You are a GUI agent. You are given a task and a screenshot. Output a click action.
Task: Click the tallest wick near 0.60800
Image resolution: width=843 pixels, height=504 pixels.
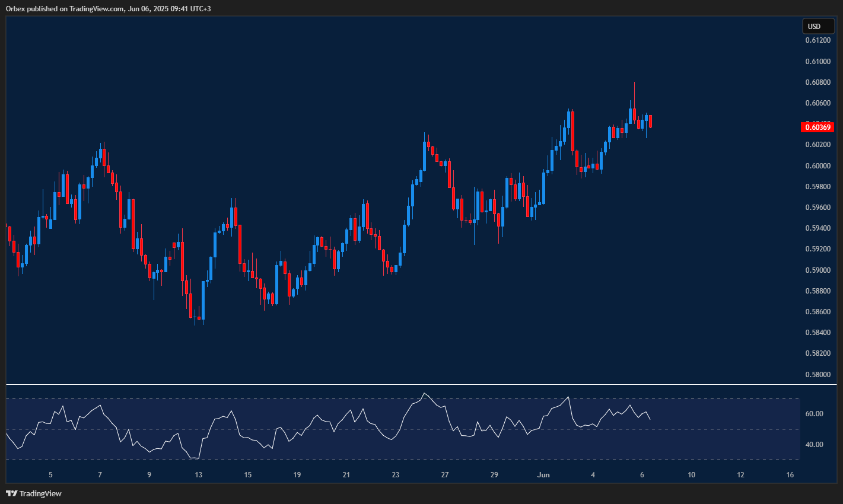[634, 92]
